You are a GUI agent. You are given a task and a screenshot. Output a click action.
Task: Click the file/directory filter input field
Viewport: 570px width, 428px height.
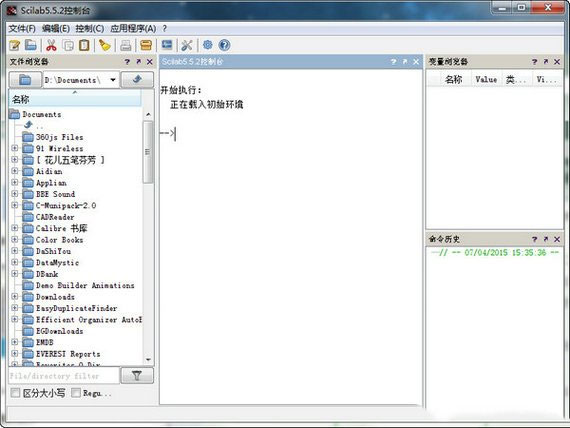pos(64,376)
